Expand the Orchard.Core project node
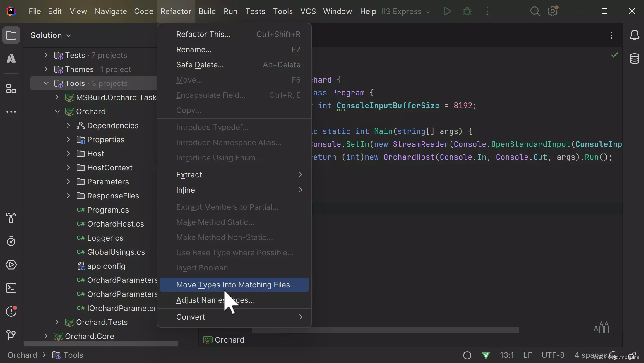Image resolution: width=644 pixels, height=363 pixels. click(x=46, y=336)
